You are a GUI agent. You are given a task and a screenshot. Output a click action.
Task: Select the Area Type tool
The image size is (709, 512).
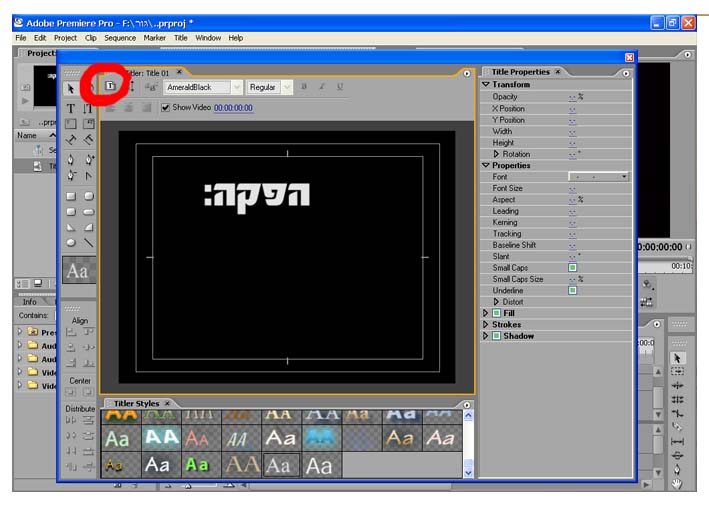tap(71, 123)
